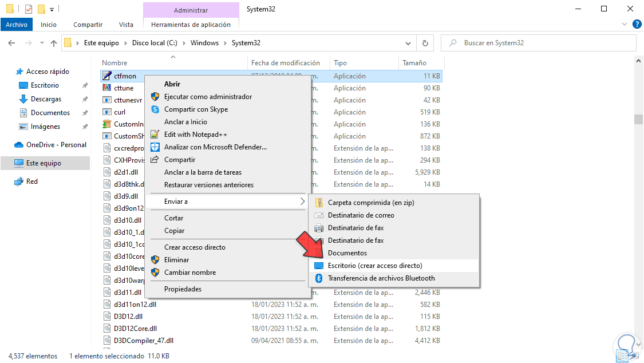The height and width of the screenshot is (363, 644).
Task: Sort by the Nombre column header
Action: [x=173, y=63]
